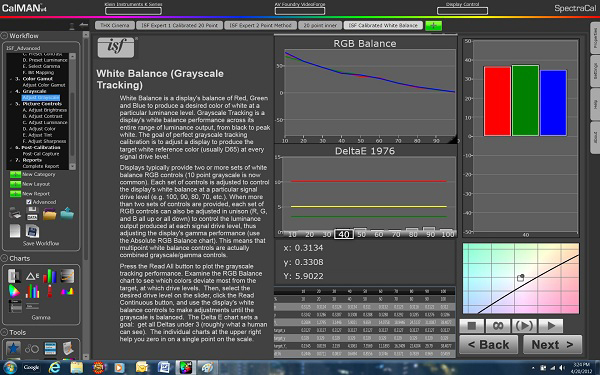Click the volume icon in system tray
Screen dimensions: 600x375
point(561,368)
